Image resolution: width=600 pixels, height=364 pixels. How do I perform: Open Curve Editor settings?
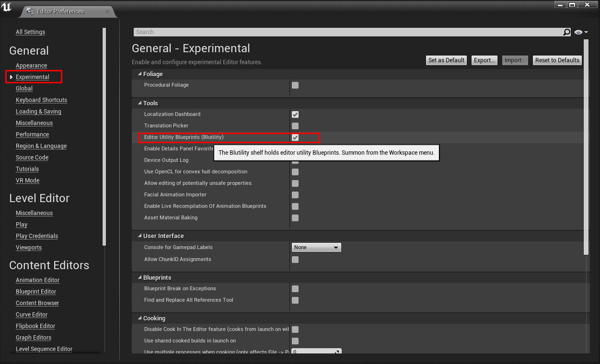click(32, 315)
